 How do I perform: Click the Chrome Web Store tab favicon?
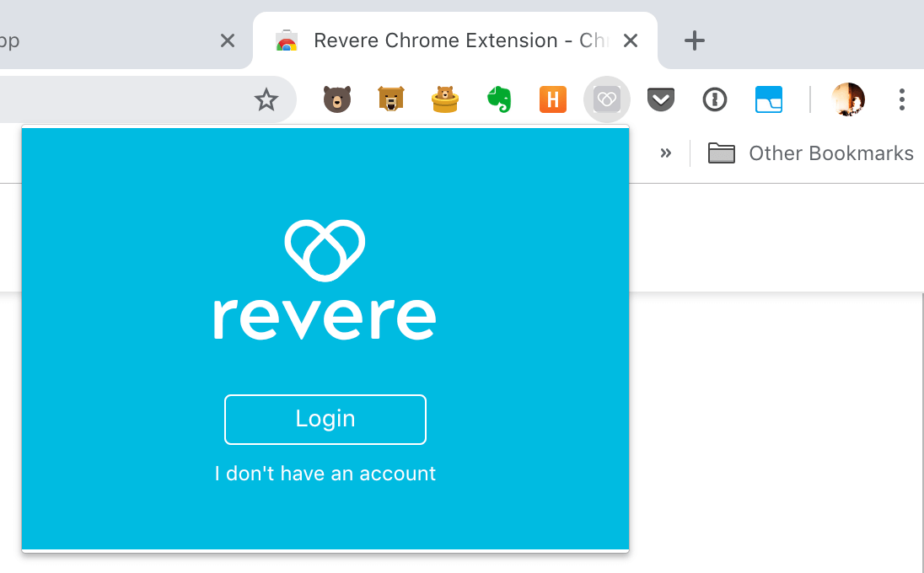click(x=287, y=40)
